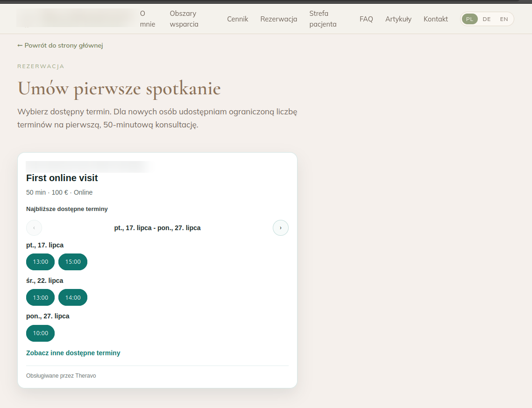Choose 13:00 slot on śr., 22. lipca

pyautogui.click(x=40, y=297)
